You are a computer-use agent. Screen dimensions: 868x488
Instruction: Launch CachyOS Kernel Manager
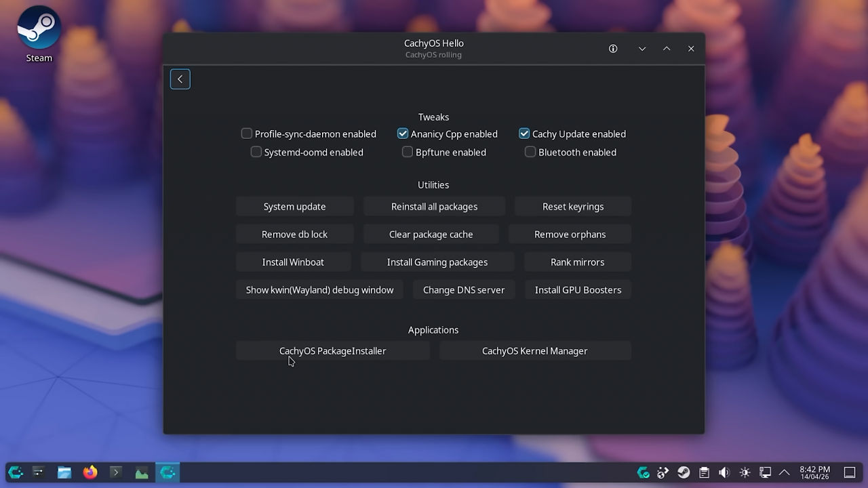(535, 351)
